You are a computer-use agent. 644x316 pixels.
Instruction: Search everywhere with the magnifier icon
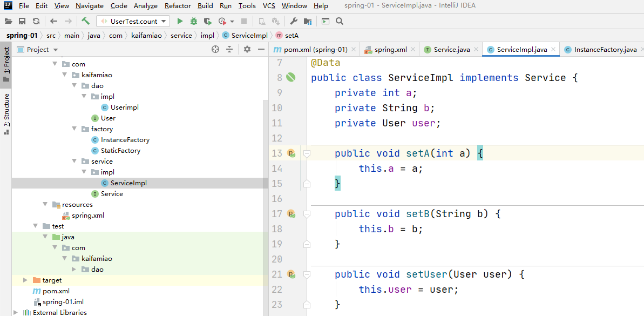339,21
